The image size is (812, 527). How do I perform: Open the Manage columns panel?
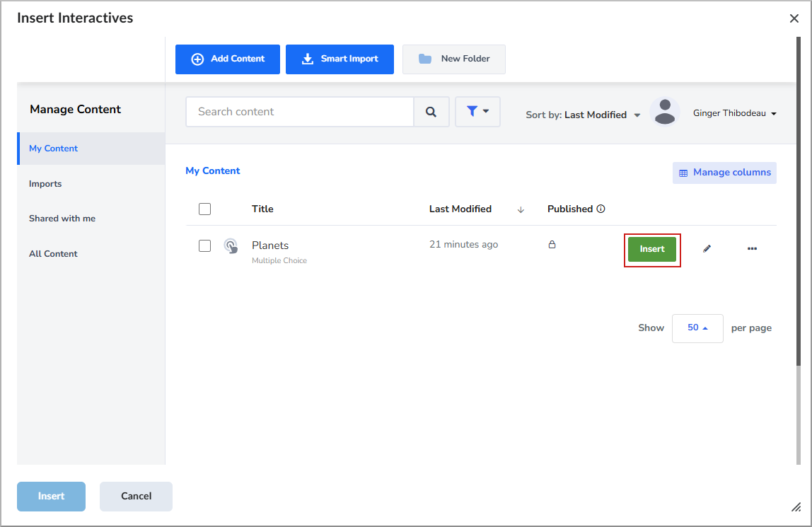(x=724, y=172)
